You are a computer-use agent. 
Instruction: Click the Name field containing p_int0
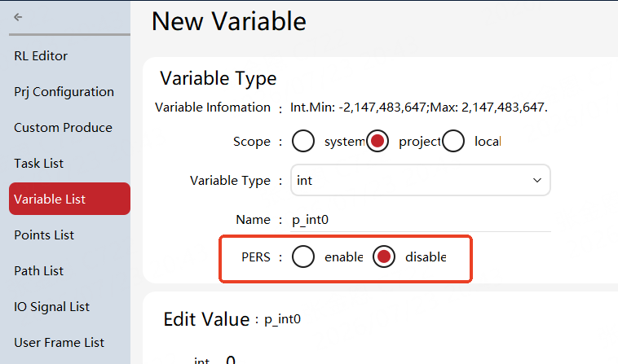pos(421,220)
